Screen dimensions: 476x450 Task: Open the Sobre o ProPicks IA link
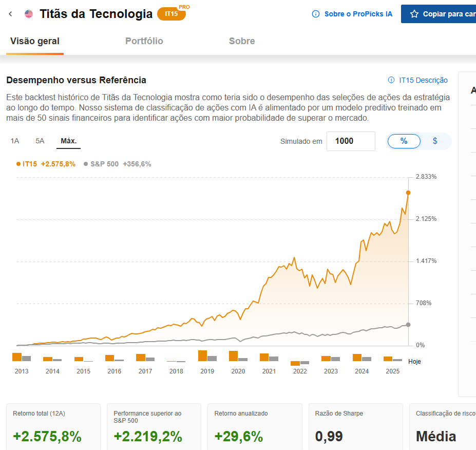tap(358, 14)
